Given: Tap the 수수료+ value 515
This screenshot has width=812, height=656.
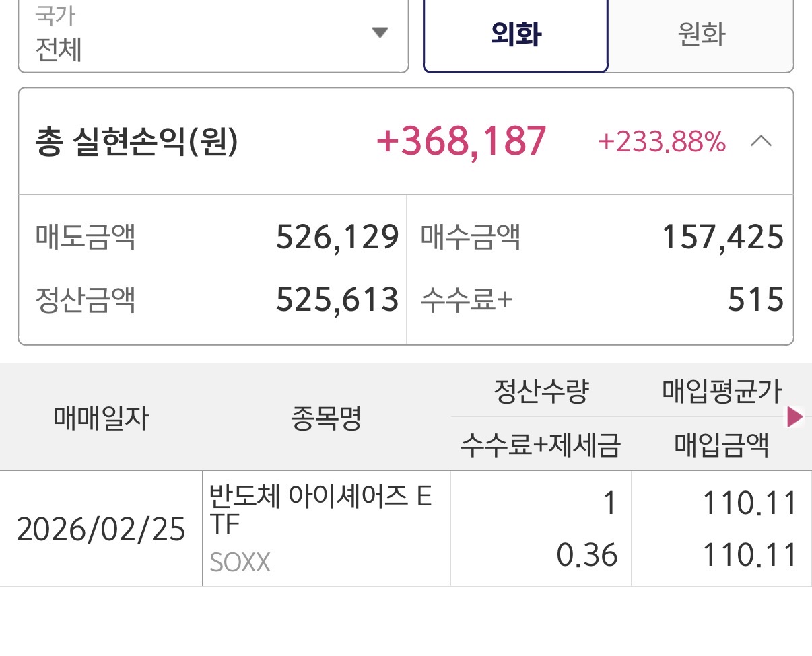Looking at the screenshot, I should (x=755, y=299).
